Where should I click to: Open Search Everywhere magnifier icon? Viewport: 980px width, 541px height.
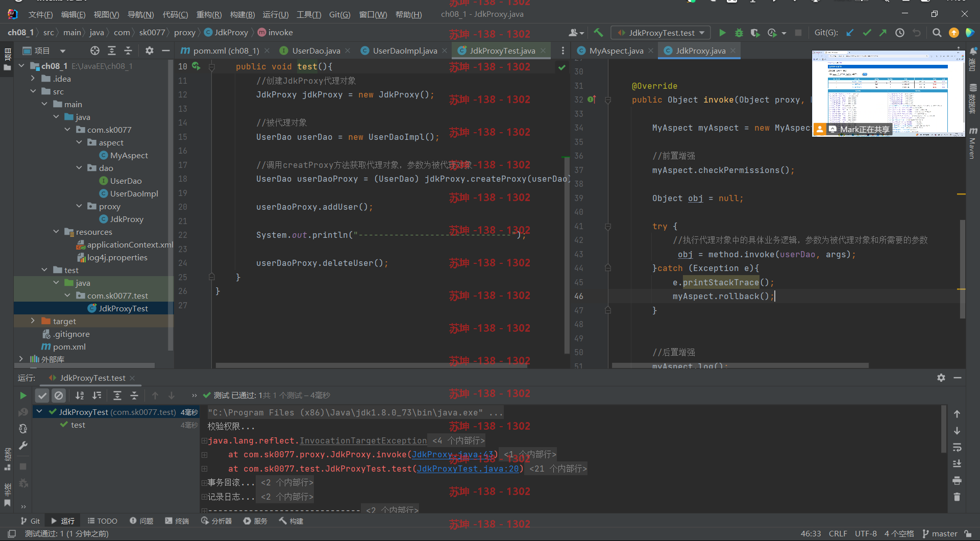[937, 33]
